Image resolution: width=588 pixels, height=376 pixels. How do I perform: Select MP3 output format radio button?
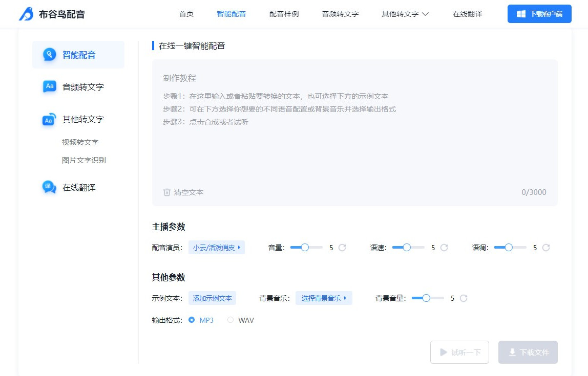pos(192,320)
